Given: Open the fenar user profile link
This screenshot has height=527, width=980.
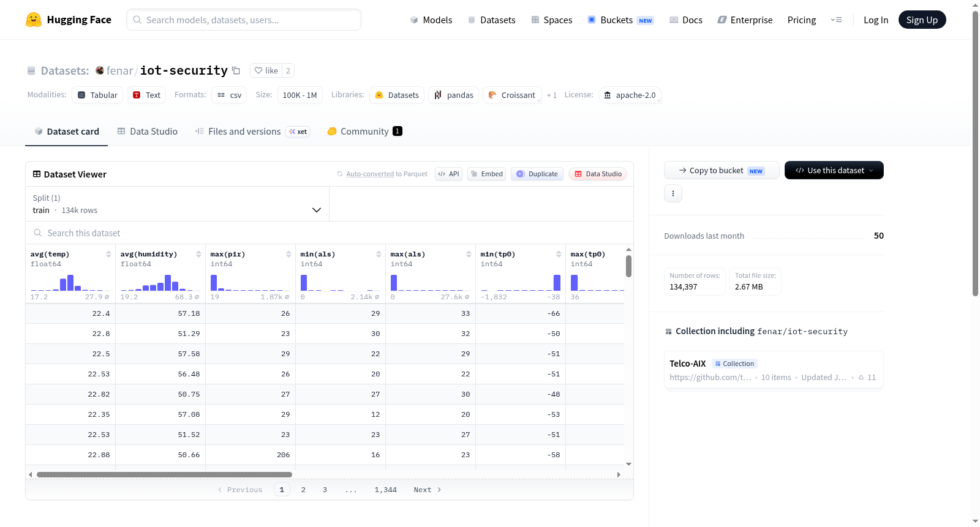Looking at the screenshot, I should tap(119, 70).
